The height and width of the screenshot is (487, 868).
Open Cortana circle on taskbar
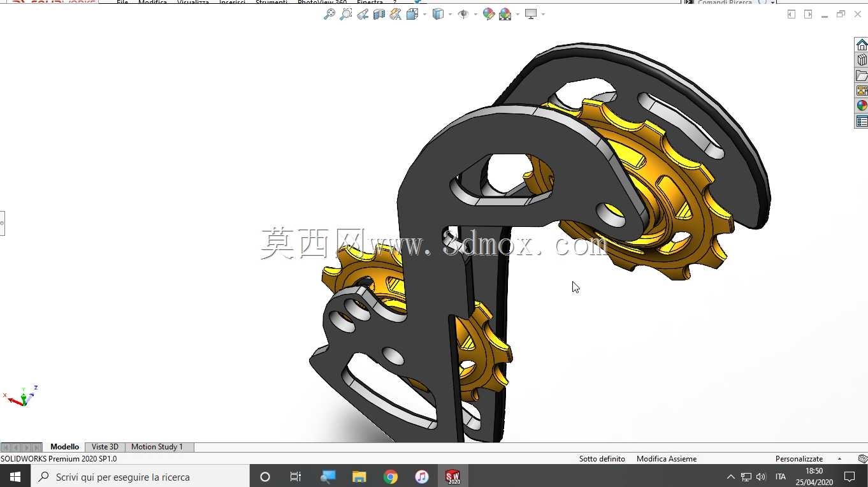coord(265,476)
